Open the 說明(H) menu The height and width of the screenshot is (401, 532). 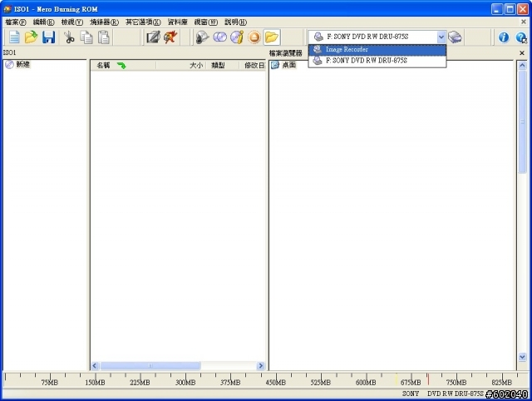[x=235, y=22]
